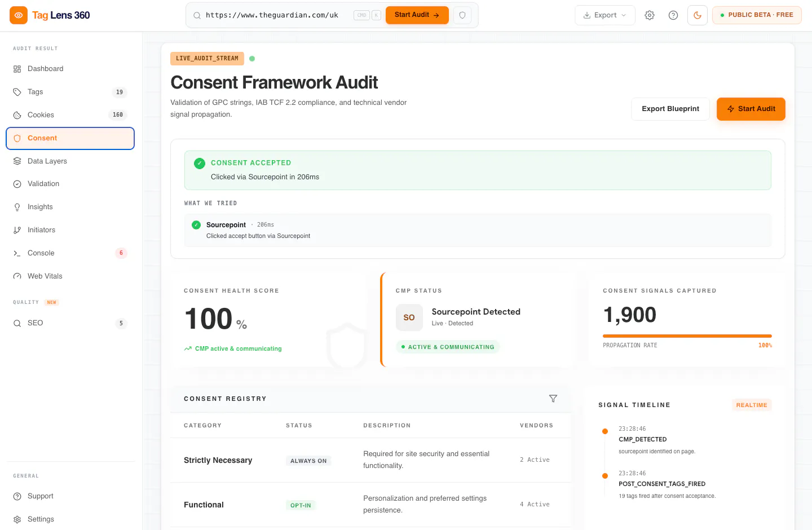
Task: Click the green check in Consent Accepted banner
Action: pos(200,164)
